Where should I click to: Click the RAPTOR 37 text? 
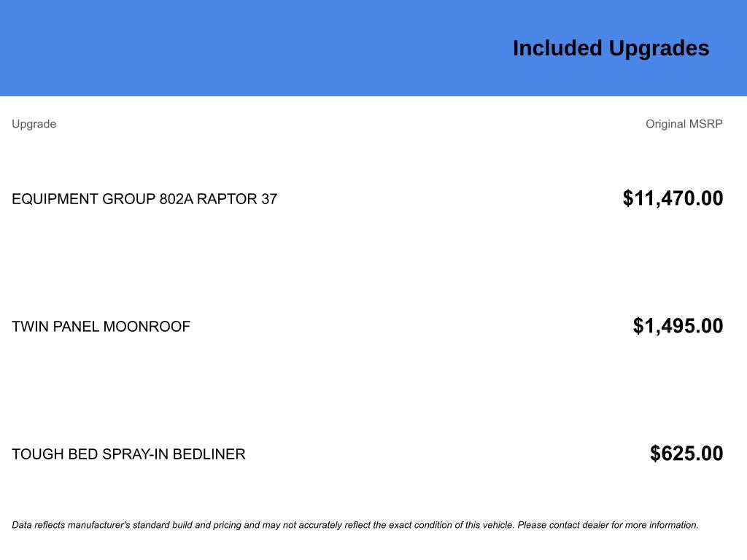click(237, 199)
